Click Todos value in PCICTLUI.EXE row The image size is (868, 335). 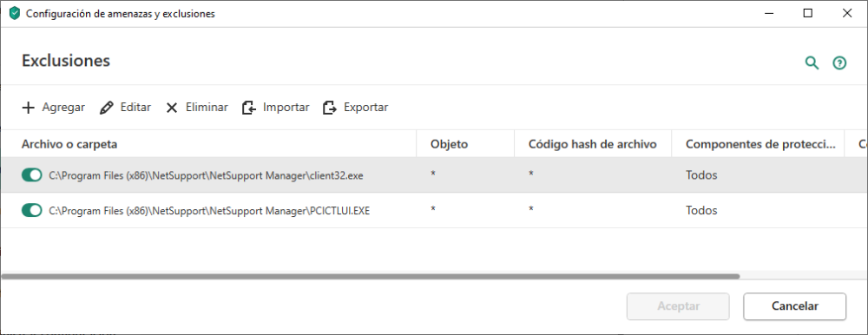pyautogui.click(x=701, y=210)
